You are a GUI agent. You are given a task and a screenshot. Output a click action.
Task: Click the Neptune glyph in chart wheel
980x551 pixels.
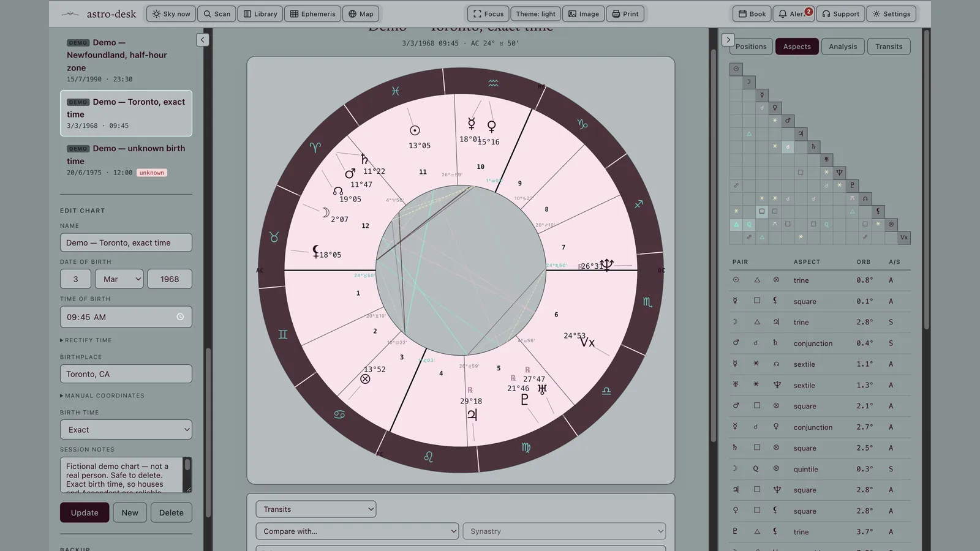pos(606,264)
